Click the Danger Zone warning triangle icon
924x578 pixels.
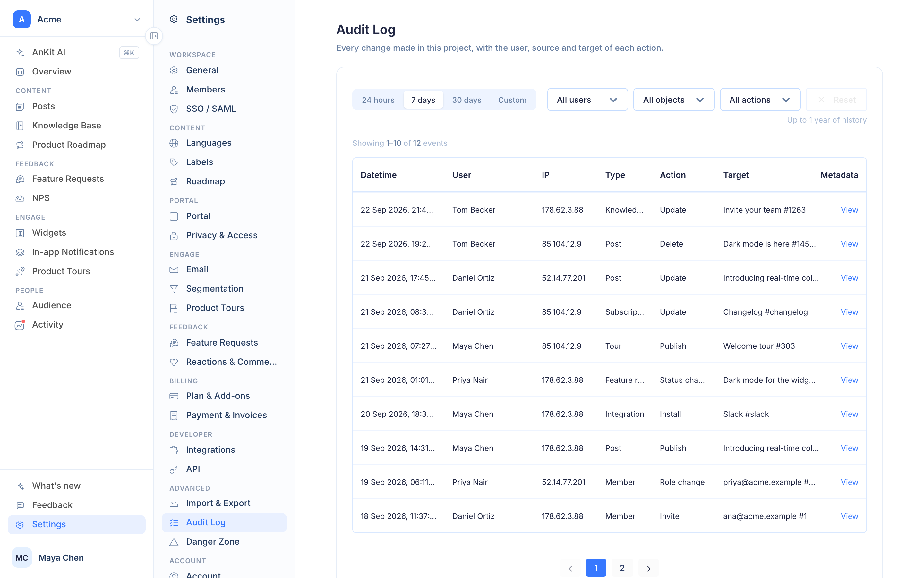coord(174,542)
